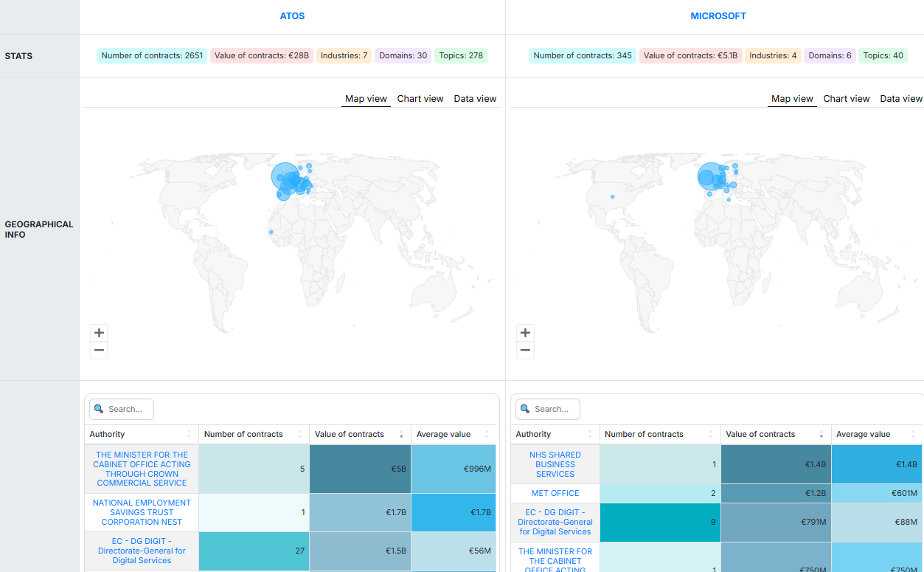The height and width of the screenshot is (572, 924).
Task: Click the '€1.2B' cell in MET OFFICE row
Action: point(776,493)
